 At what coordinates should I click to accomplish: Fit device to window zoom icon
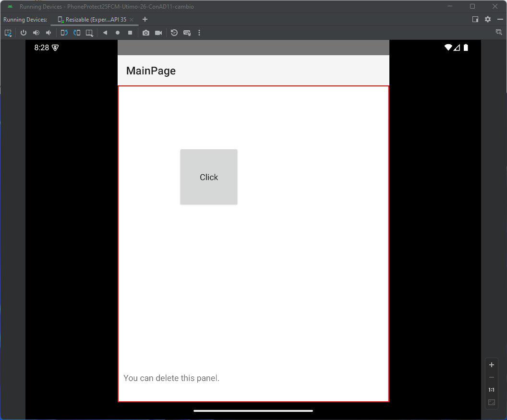(x=492, y=403)
